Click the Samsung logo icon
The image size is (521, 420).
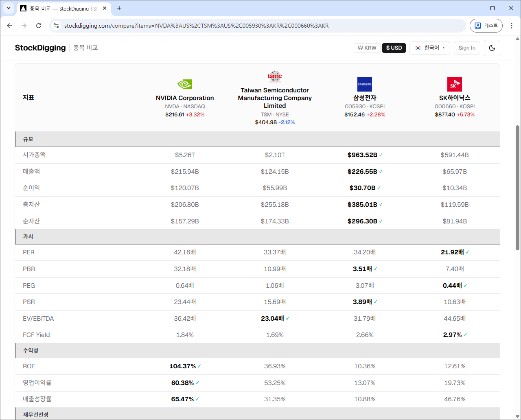point(365,84)
